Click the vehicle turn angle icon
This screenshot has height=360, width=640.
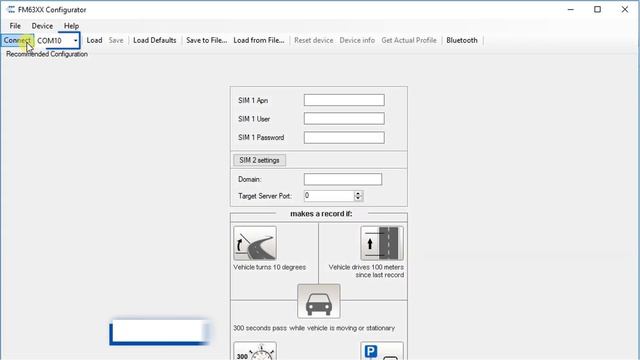[255, 243]
